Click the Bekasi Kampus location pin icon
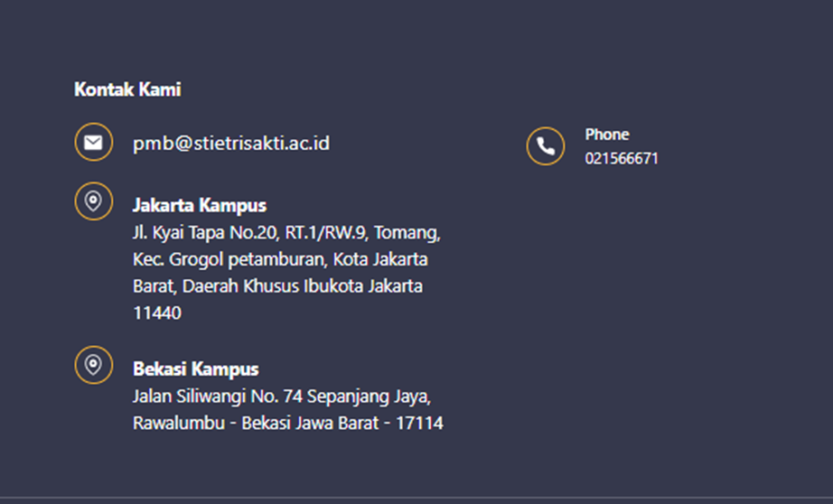Screen dimensions: 833x504 (x=93, y=365)
